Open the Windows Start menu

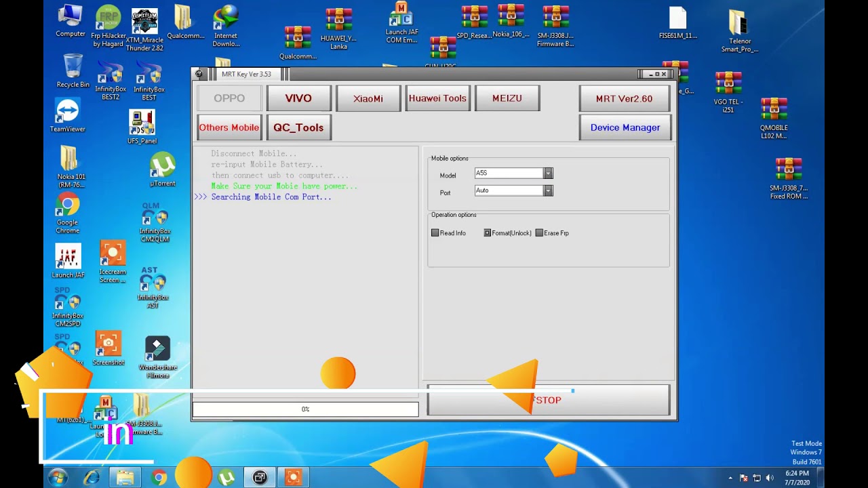pos(57,478)
